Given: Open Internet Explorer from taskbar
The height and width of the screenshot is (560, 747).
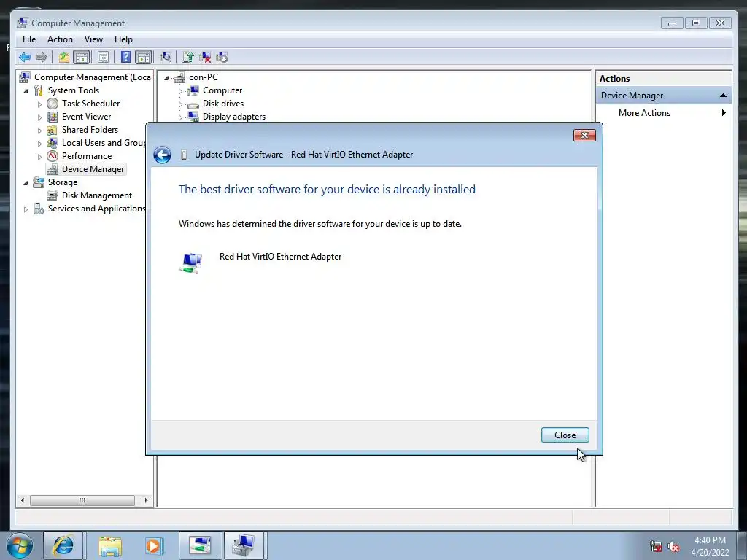Looking at the screenshot, I should tap(63, 545).
